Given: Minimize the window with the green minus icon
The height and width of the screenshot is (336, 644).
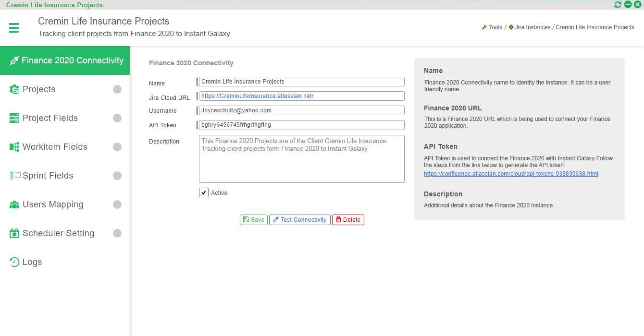Looking at the screenshot, I should click(x=628, y=5).
